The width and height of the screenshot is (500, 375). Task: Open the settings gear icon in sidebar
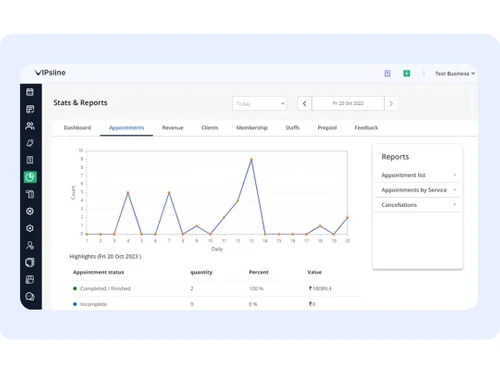(x=30, y=228)
